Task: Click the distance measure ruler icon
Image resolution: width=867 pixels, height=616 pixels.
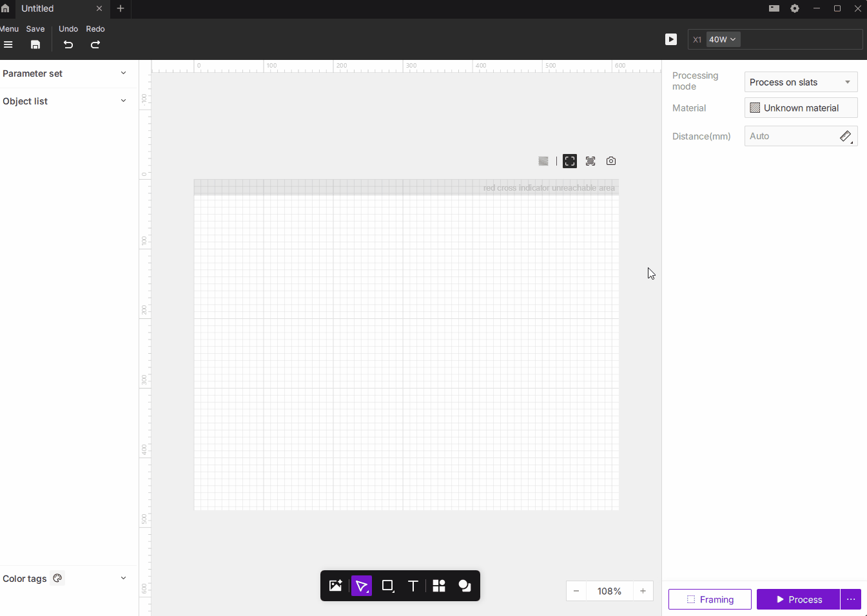Action: click(x=846, y=136)
